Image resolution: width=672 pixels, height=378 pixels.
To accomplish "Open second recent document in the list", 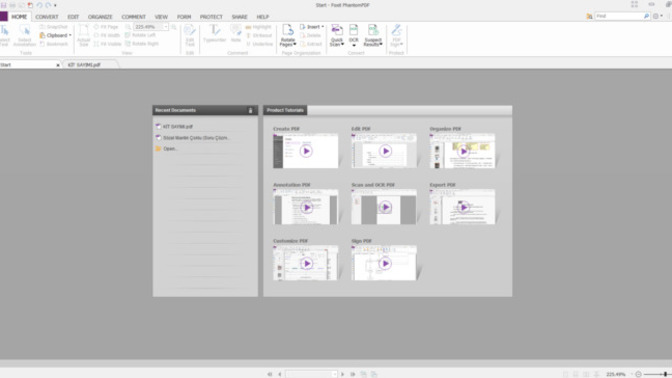I will [195, 138].
